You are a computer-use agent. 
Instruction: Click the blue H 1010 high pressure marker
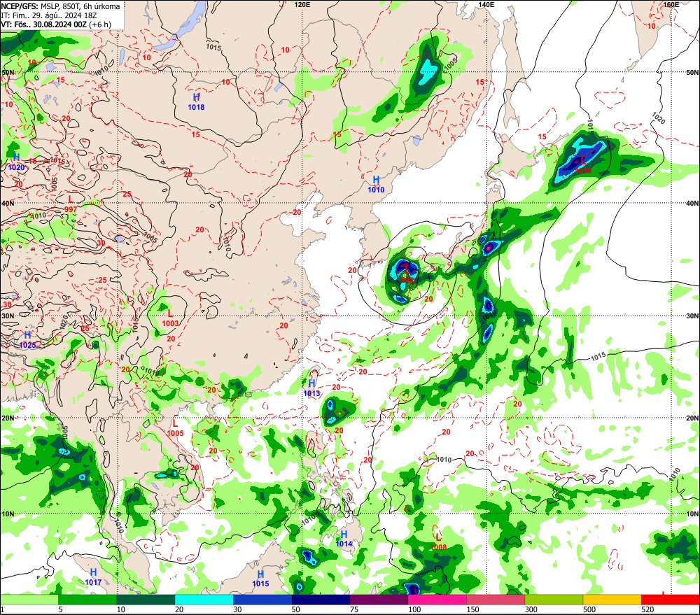pyautogui.click(x=376, y=184)
